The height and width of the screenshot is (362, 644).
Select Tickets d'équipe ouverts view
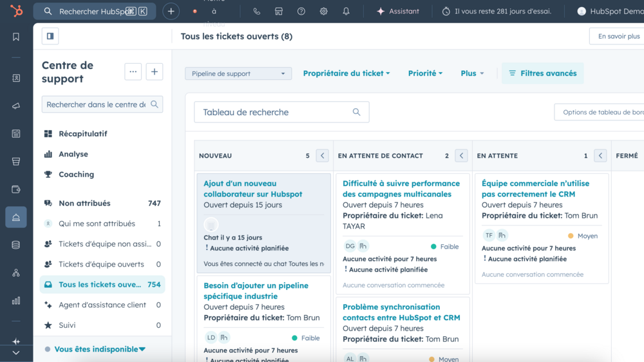(x=102, y=264)
